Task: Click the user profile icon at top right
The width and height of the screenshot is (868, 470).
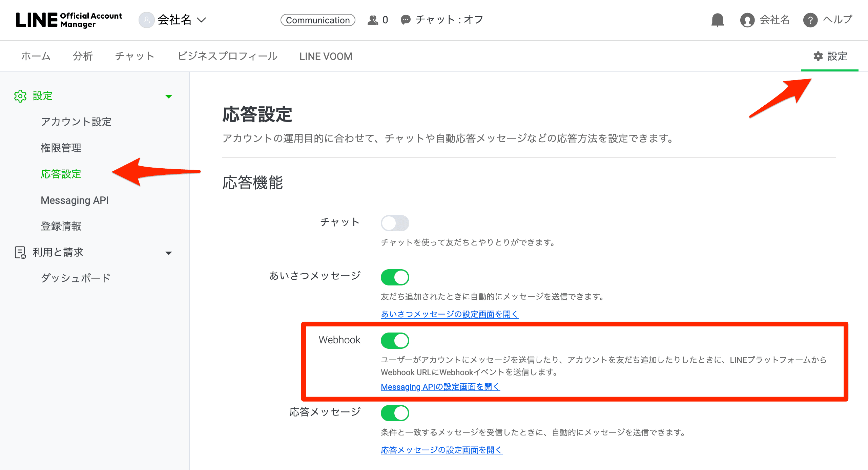Action: click(747, 20)
